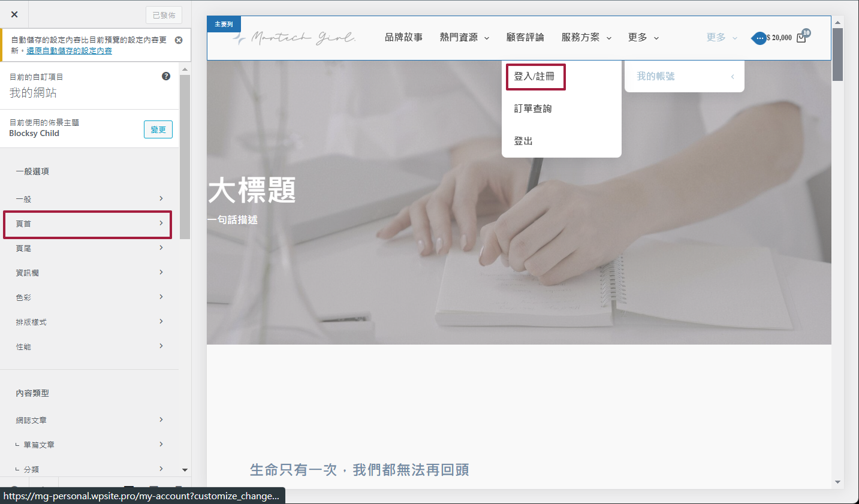
Task: Open the 性能 performance section
Action: coord(89,346)
